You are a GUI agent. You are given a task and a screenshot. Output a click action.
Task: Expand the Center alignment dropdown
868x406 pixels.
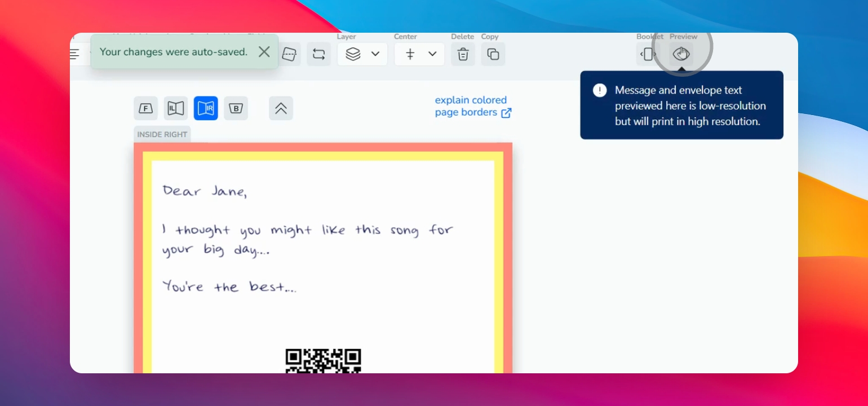[419, 54]
